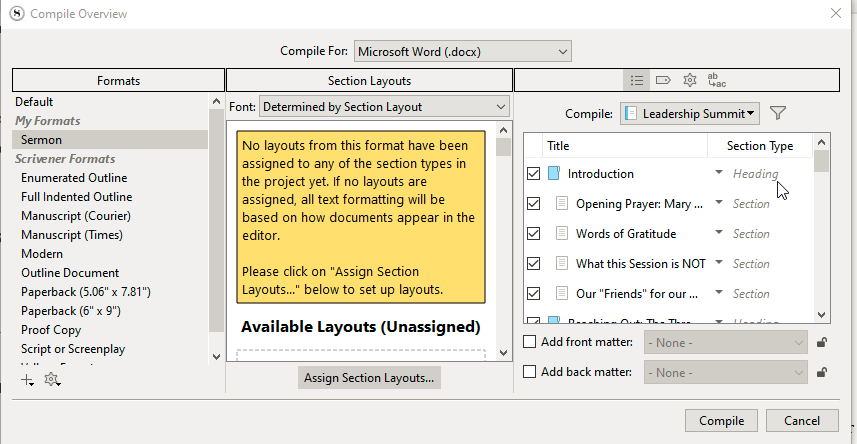Viewport: 857px width, 444px height.
Task: Open the metadata tag tab icon
Action: [662, 80]
